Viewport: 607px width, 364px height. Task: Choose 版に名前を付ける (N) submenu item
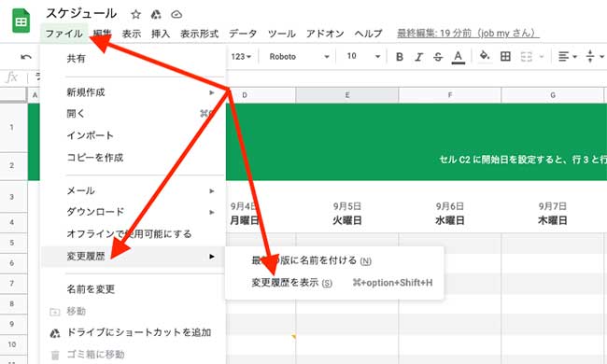click(334, 260)
